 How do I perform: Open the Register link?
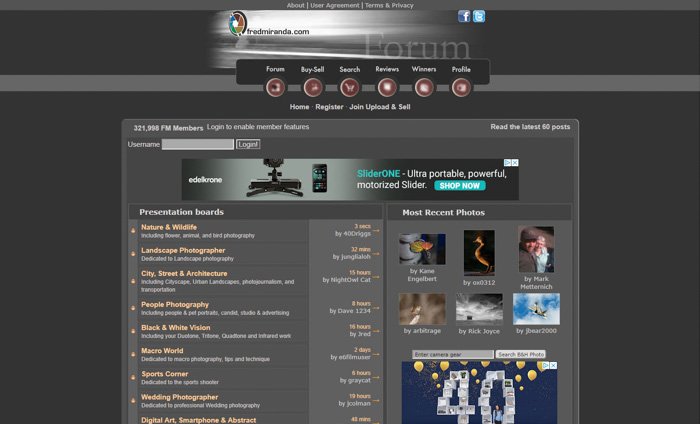tap(329, 107)
